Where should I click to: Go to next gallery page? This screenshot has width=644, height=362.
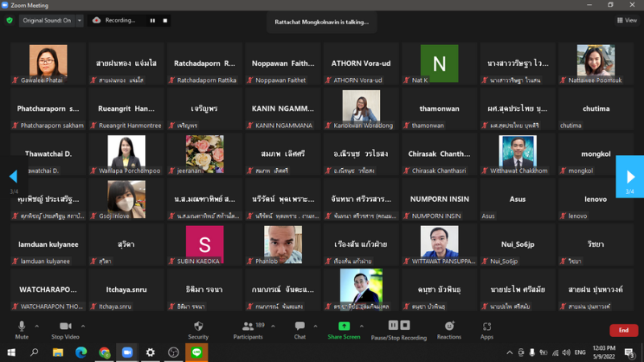tap(630, 177)
